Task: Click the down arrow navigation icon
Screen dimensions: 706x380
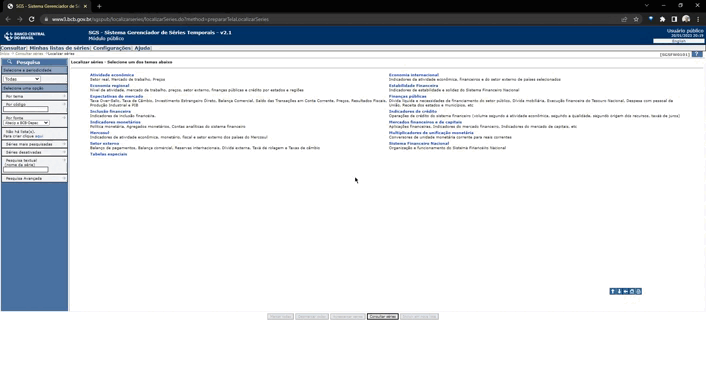Action: tap(619, 291)
